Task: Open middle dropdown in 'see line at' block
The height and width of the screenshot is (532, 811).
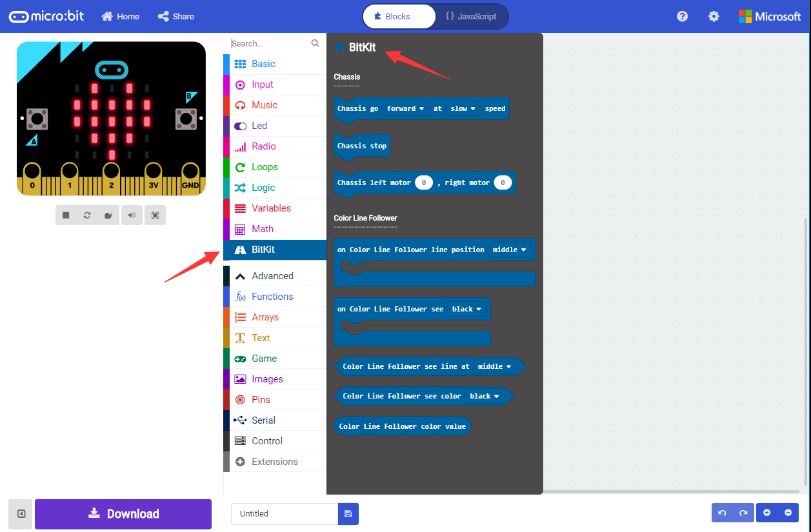Action: point(494,366)
